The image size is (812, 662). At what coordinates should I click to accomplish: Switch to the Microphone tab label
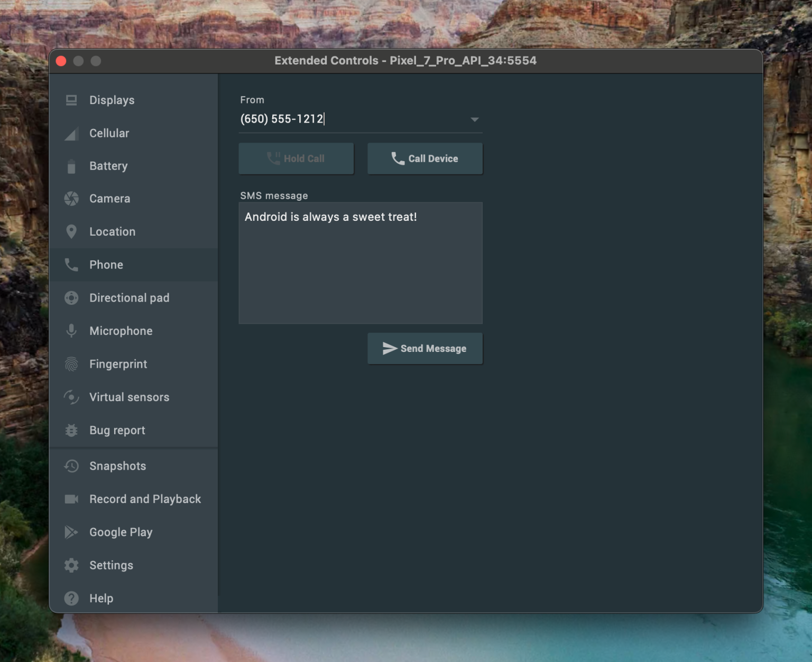click(x=121, y=331)
